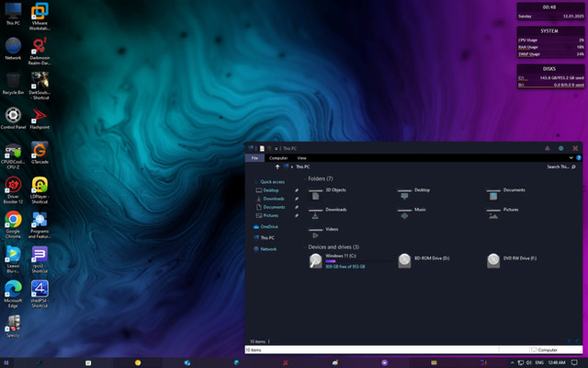
Task: Click the This PC address bar path
Action: (302, 167)
